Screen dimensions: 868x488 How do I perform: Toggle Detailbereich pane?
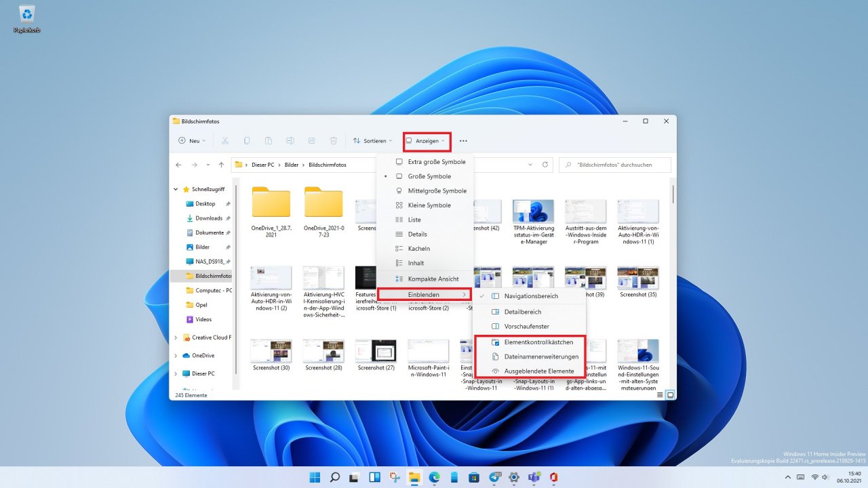point(529,312)
